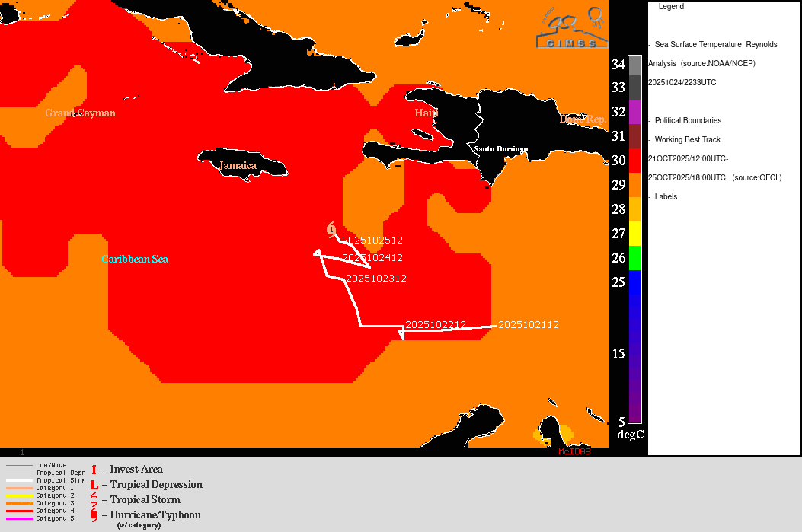Click the Tropical Storm symbol in legend
Viewport: 802px width, 532px height.
point(94,500)
